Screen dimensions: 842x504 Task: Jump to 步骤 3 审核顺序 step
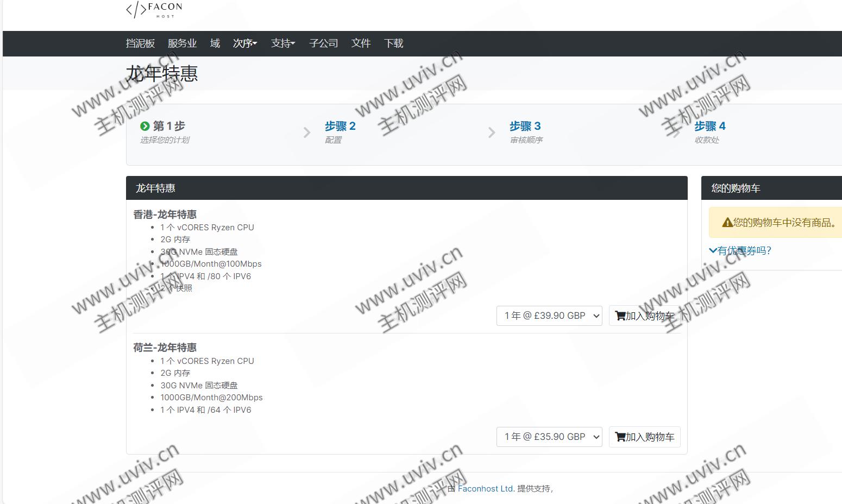click(x=525, y=127)
